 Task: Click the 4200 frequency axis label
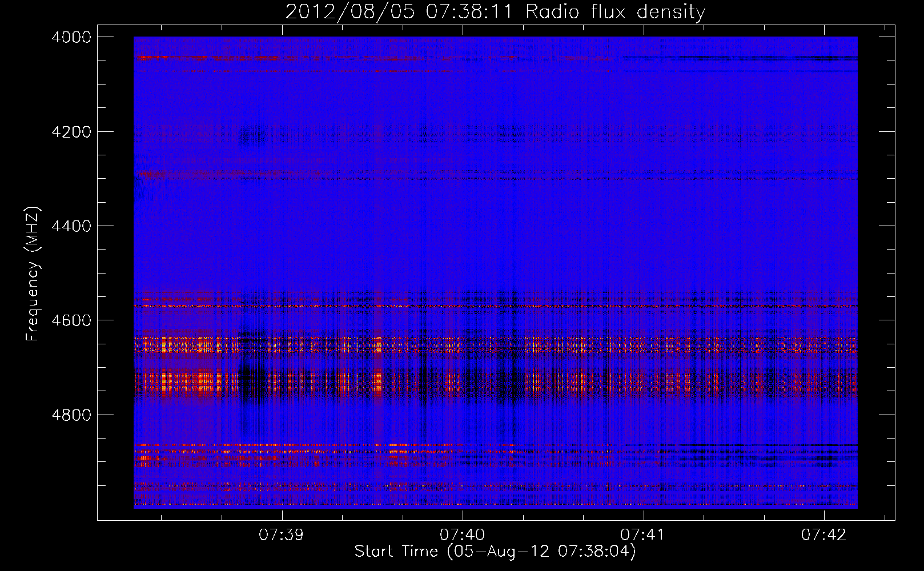point(71,132)
